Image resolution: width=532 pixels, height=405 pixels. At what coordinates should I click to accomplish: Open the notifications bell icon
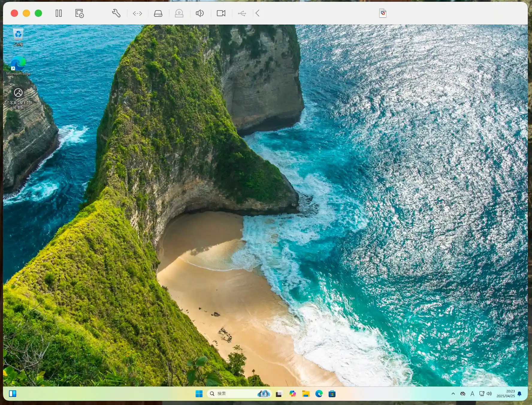[x=520, y=394]
